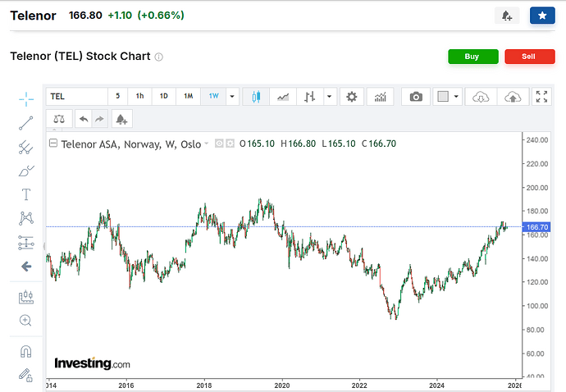Select the text annotation tool
This screenshot has width=566, height=392.
pyautogui.click(x=26, y=194)
